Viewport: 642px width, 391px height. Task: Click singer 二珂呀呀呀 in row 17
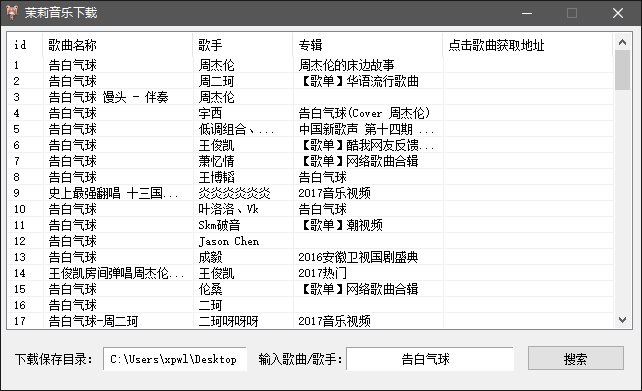tap(228, 321)
